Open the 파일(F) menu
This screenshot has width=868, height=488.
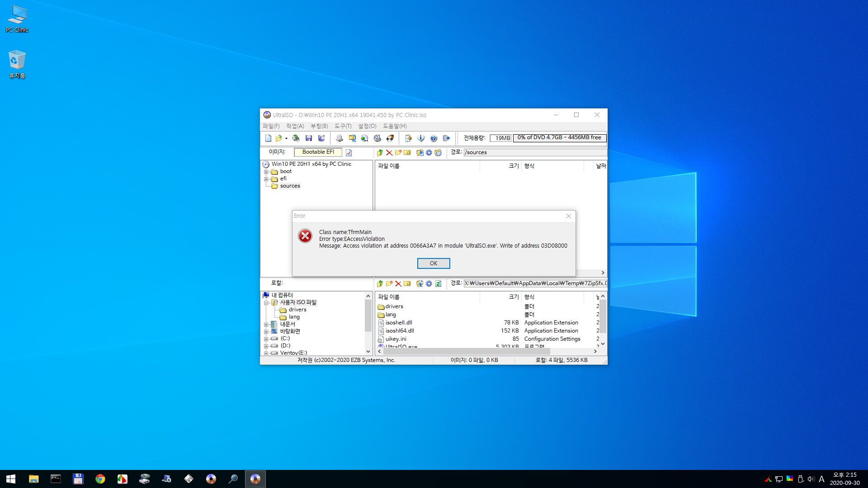click(x=271, y=126)
